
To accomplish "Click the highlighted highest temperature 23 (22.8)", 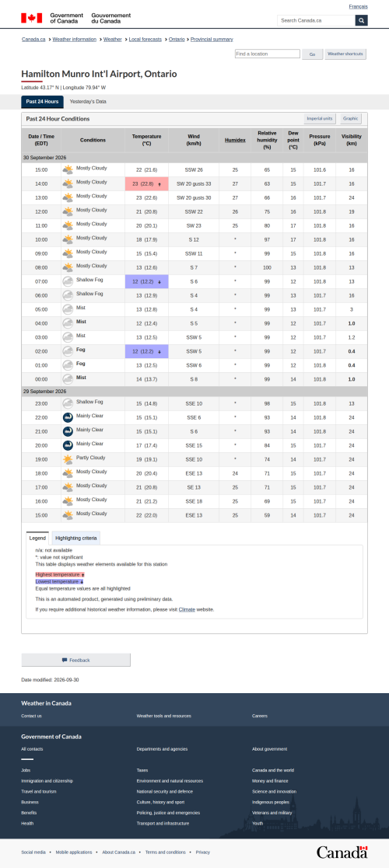I will (147, 184).
